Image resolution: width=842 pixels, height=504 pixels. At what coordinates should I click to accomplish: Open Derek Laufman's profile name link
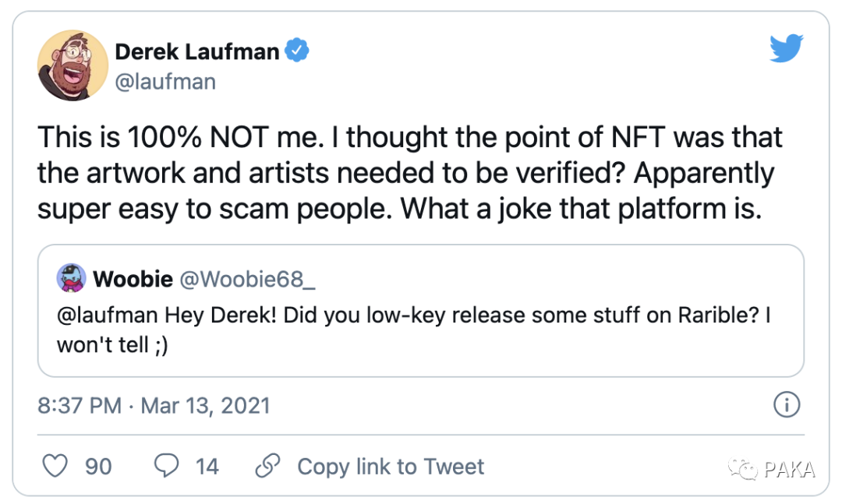196,52
